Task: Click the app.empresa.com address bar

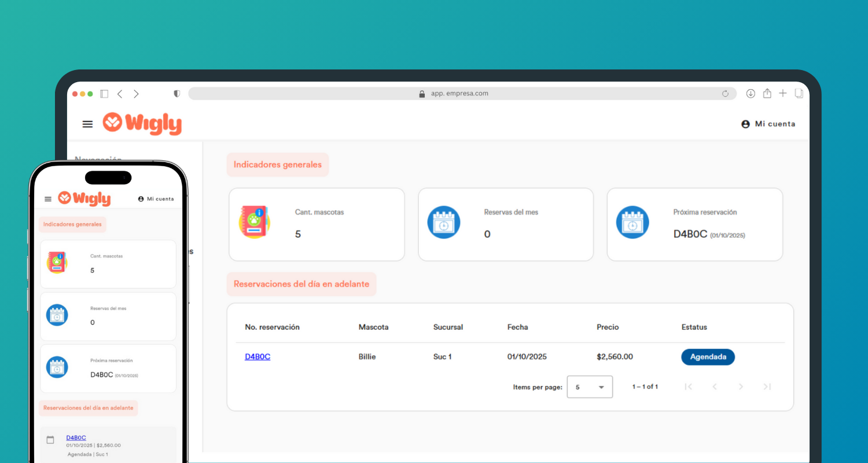Action: [460, 94]
